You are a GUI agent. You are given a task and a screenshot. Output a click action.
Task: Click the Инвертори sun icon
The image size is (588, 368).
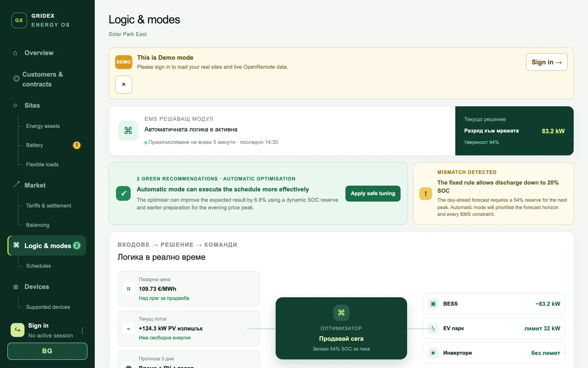click(x=433, y=353)
